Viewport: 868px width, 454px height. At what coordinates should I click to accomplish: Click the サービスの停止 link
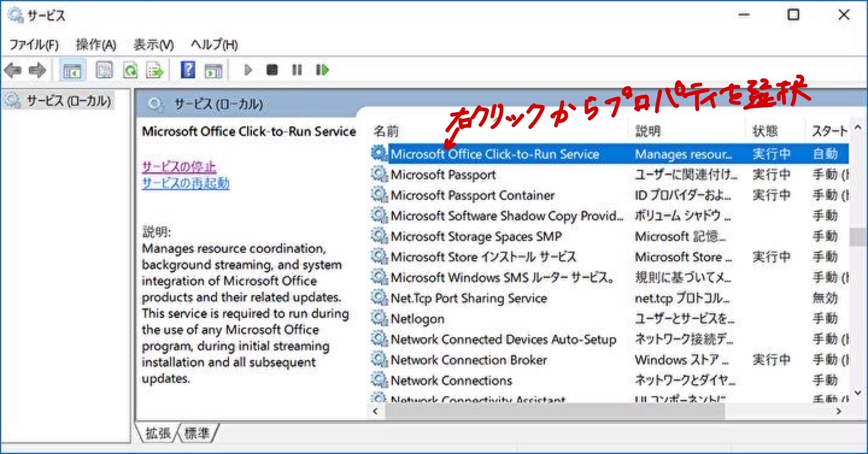(x=179, y=167)
